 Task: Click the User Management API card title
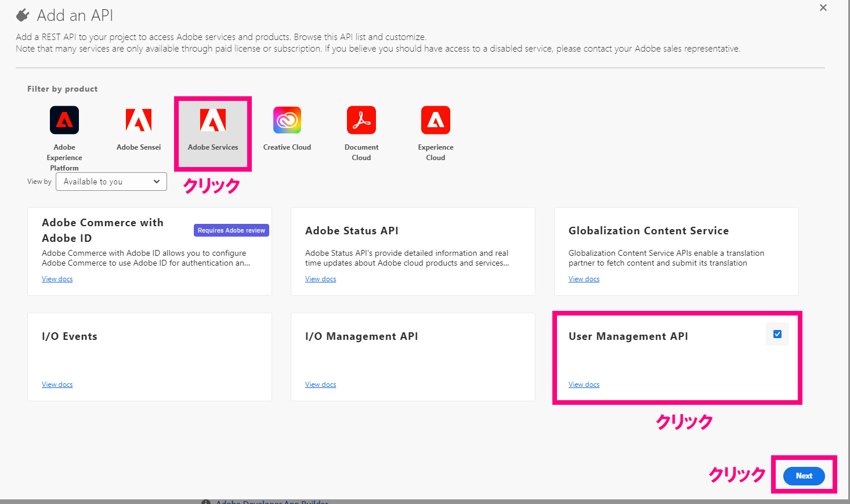(628, 336)
